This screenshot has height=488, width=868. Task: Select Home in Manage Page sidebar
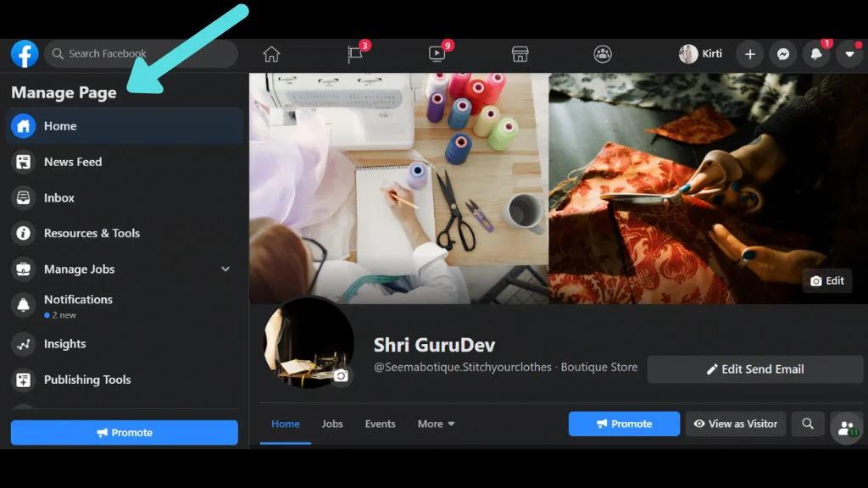(x=125, y=126)
